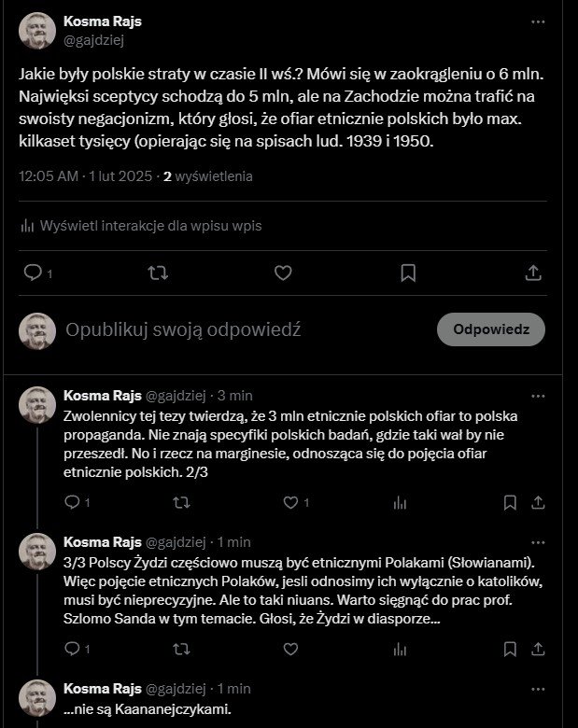578x728 pixels.
Task: Repost the 2/3 reply
Action: [x=181, y=502]
